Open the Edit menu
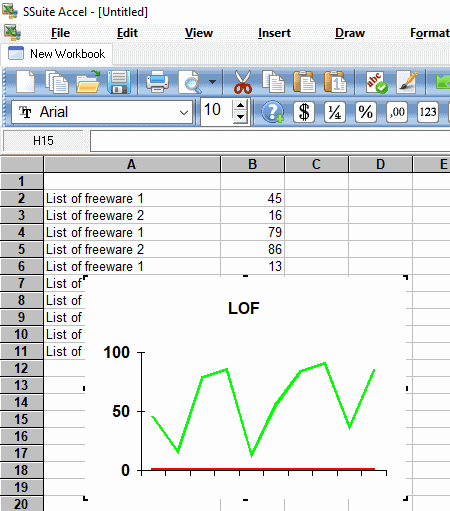This screenshot has height=511, width=450. pyautogui.click(x=127, y=33)
